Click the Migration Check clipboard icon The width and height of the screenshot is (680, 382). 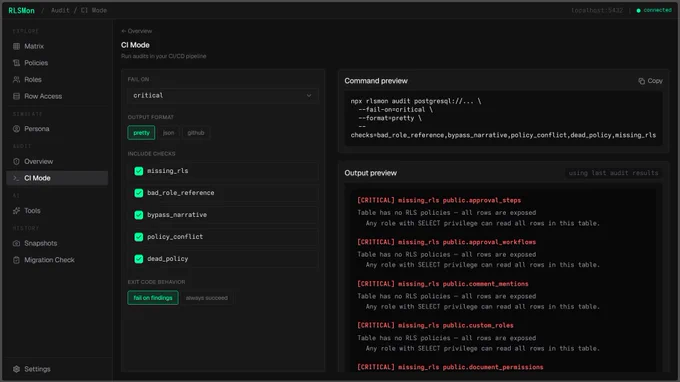(x=16, y=260)
